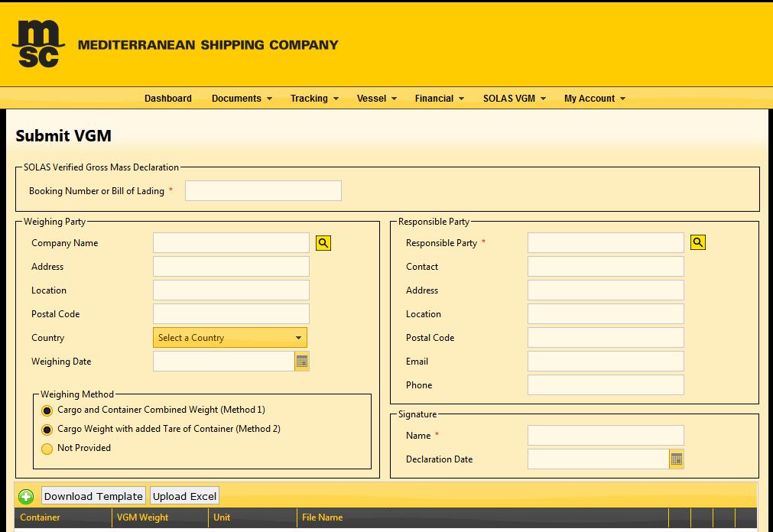
Task: Select Not Provided weighing method
Action: tap(47, 449)
